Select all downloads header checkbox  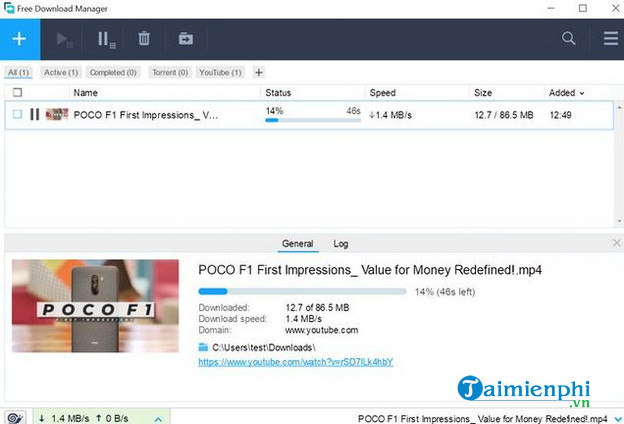tap(17, 93)
